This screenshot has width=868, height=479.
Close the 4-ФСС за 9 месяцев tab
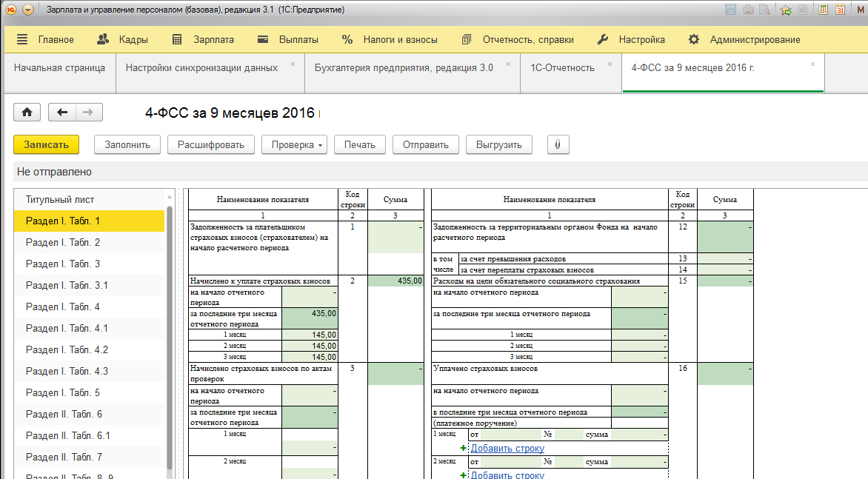tap(812, 64)
